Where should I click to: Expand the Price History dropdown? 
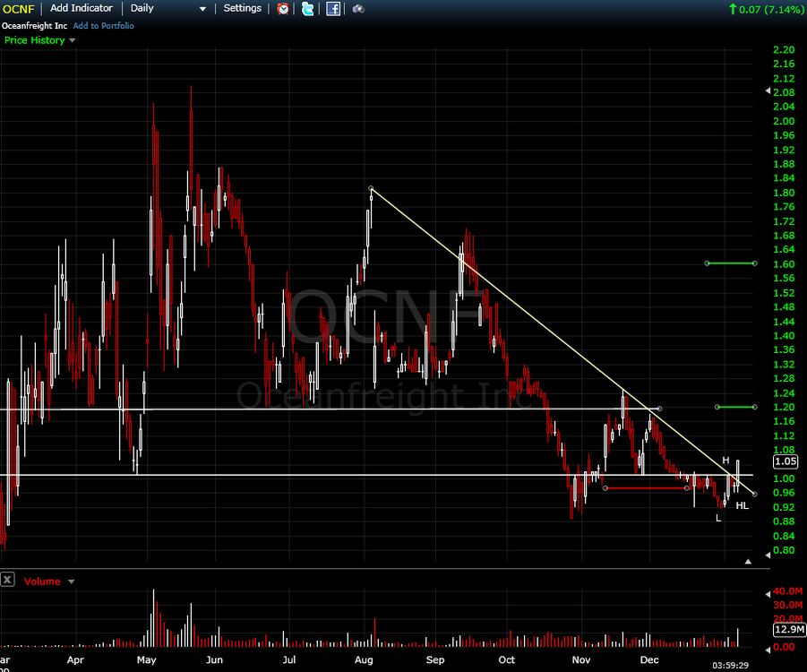tap(72, 40)
